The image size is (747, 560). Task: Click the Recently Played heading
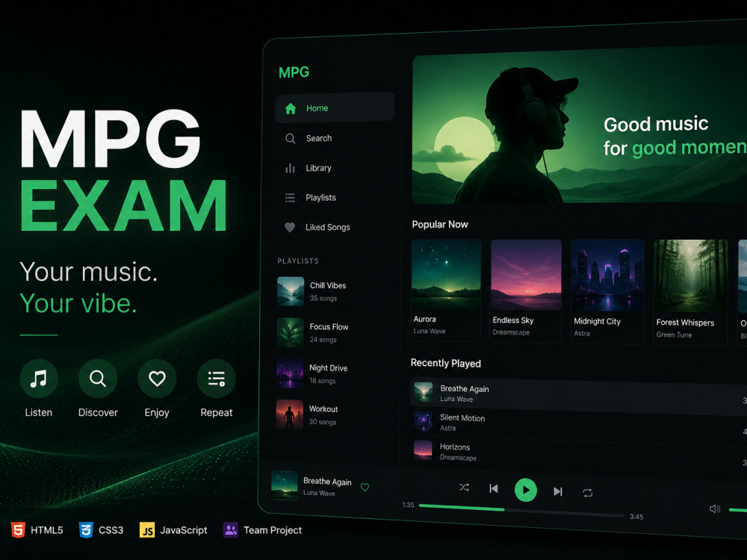pyautogui.click(x=445, y=364)
